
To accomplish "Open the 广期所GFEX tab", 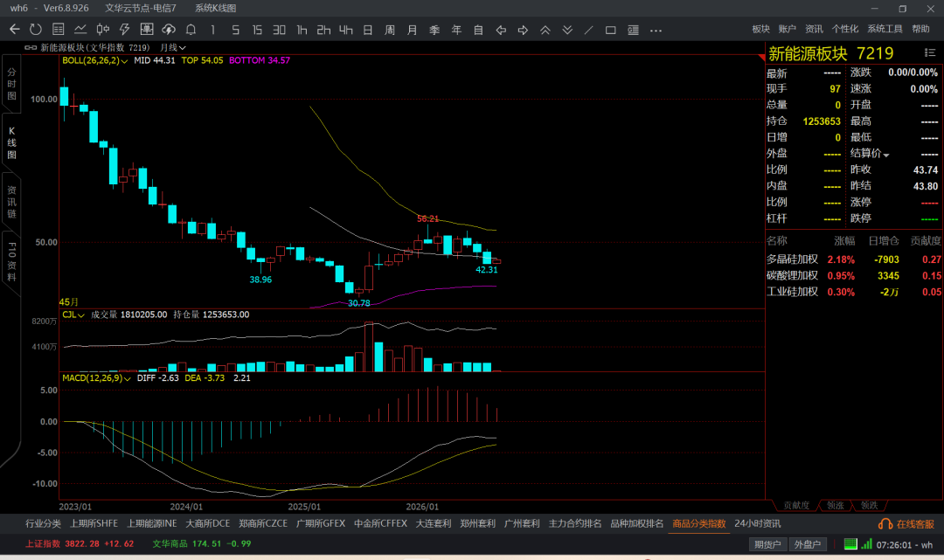I will tap(321, 524).
